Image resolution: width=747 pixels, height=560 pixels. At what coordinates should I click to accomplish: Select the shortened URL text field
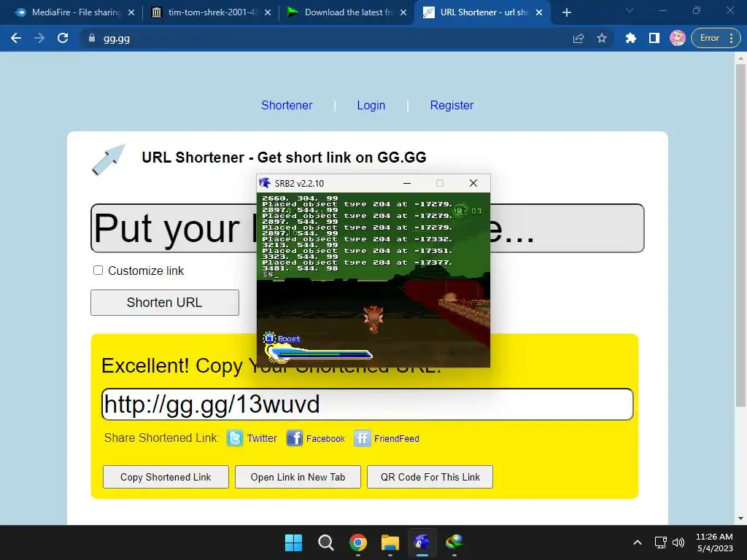[x=368, y=404]
